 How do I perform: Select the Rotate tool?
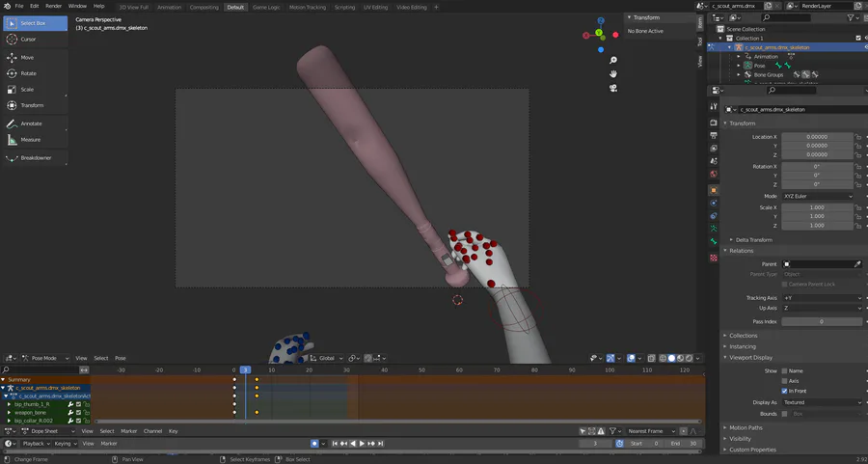(35, 73)
